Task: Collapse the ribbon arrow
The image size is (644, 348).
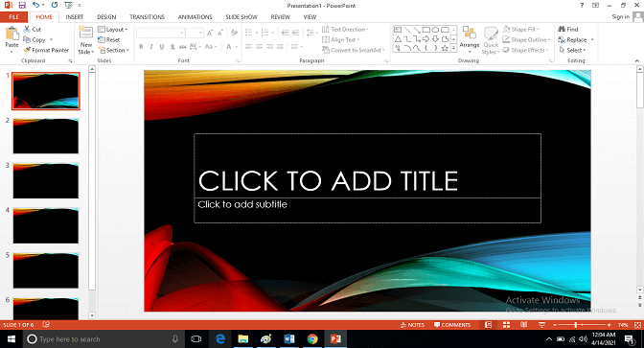Action: 637,60
